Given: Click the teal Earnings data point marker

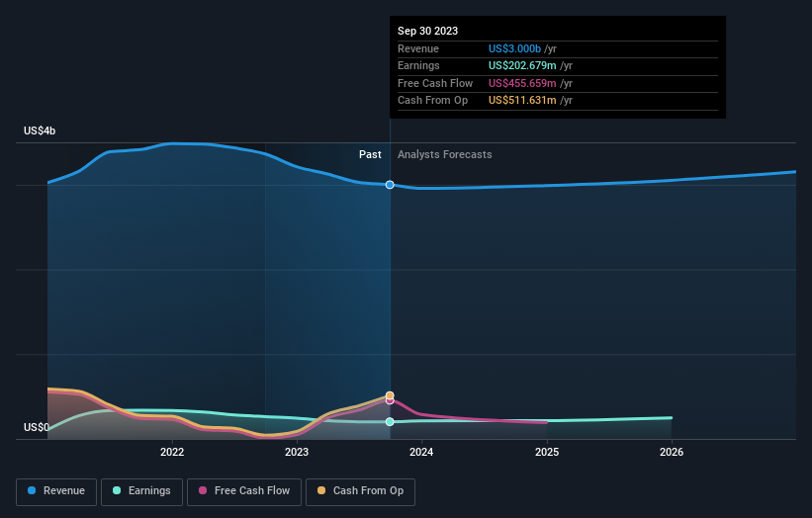Looking at the screenshot, I should coord(390,422).
